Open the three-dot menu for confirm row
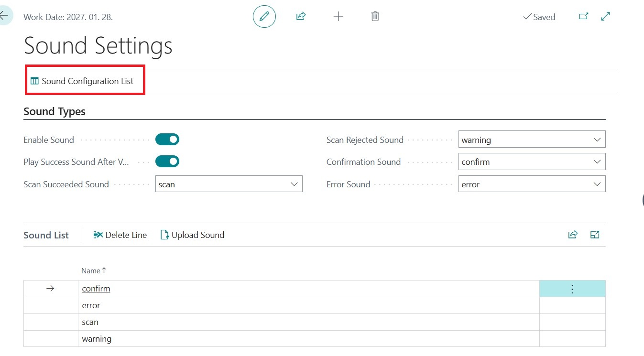The image size is (644, 356). 572,289
